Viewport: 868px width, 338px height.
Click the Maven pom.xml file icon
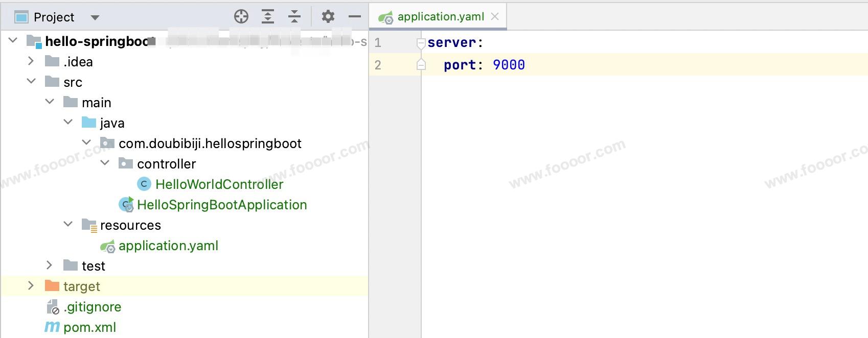click(x=52, y=327)
